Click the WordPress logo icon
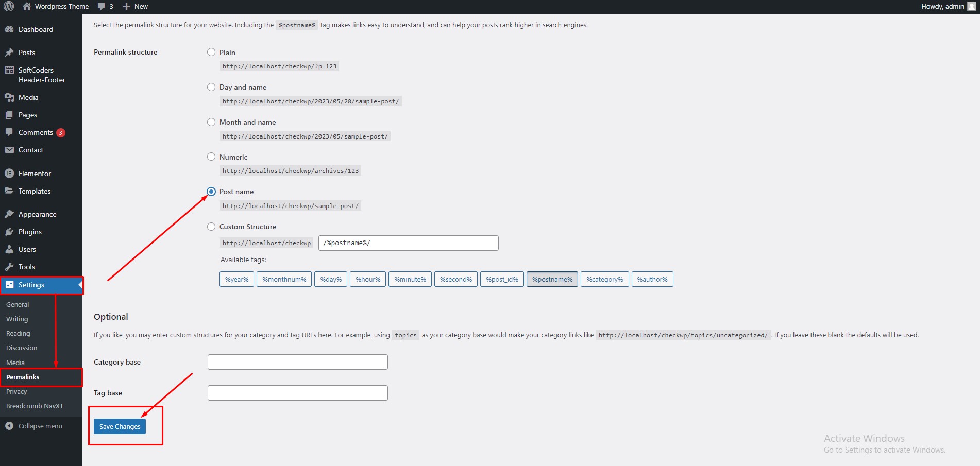Image resolution: width=980 pixels, height=466 pixels. [x=9, y=6]
